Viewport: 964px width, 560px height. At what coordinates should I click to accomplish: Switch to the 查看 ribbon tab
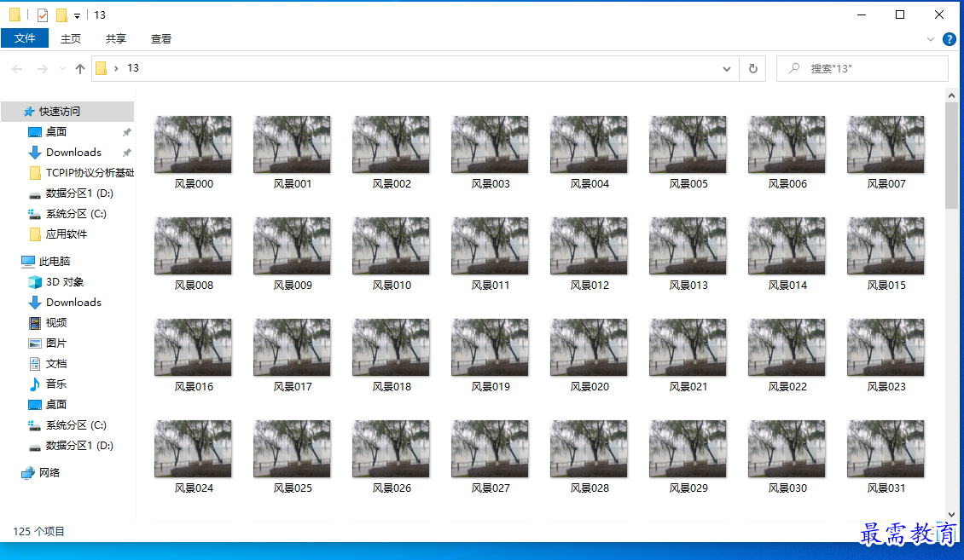click(x=161, y=38)
